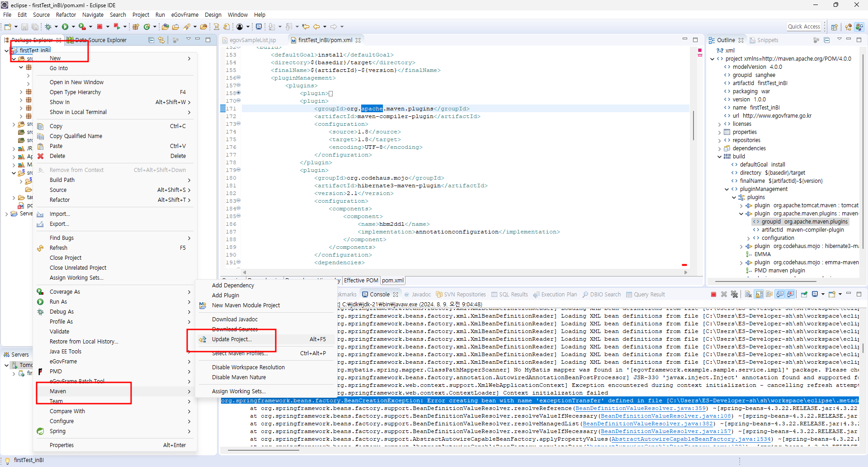Close the firstTest_inBl/pom.xml editor tab
Screen dimensions: 868x467
358,40
